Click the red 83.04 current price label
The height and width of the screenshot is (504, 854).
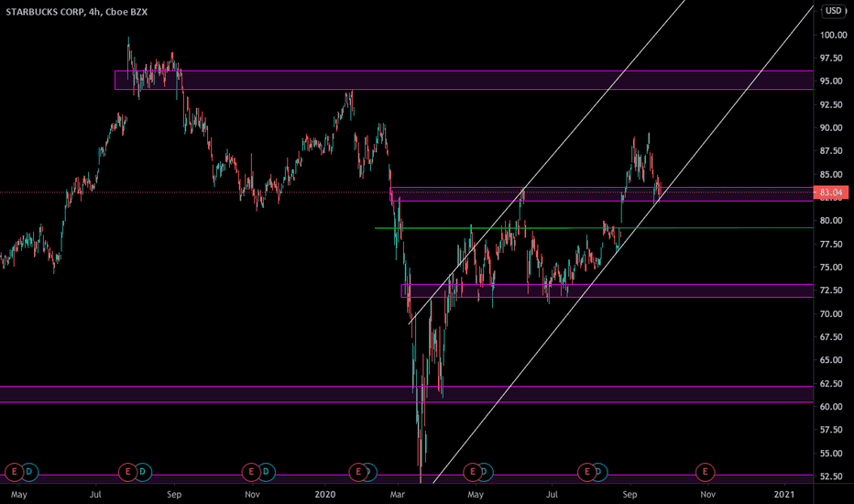pos(831,192)
